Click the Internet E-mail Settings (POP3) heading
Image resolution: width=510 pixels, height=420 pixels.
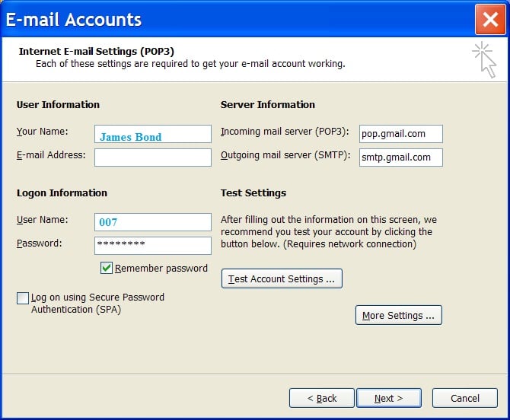pos(97,52)
